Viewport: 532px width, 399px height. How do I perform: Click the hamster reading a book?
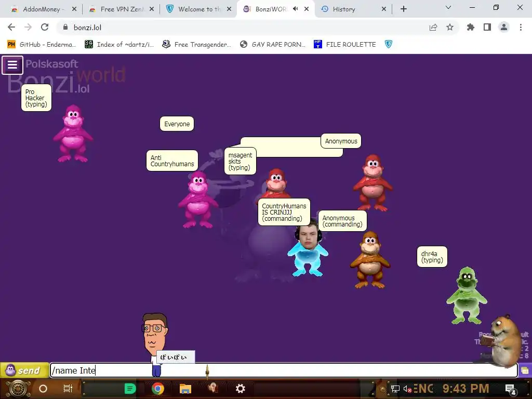[x=506, y=340]
